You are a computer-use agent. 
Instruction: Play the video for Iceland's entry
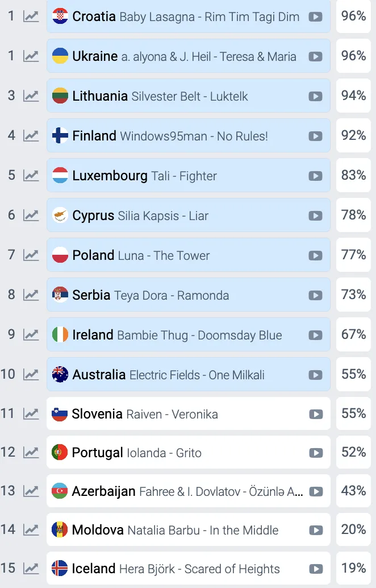[x=315, y=568]
